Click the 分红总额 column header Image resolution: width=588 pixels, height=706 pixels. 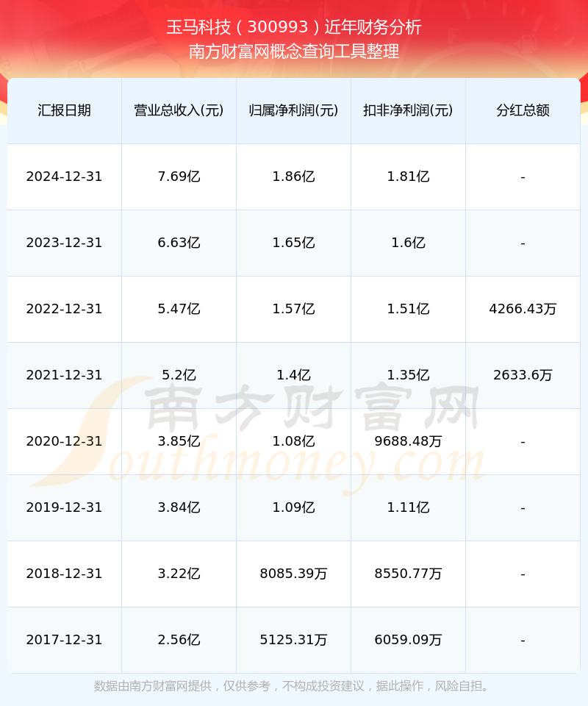[x=523, y=110]
